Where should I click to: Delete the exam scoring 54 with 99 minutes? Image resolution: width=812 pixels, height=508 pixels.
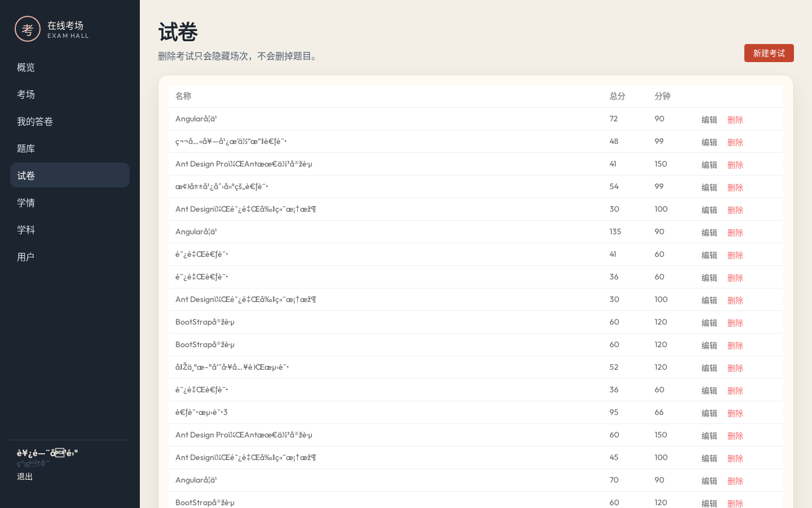(x=735, y=187)
